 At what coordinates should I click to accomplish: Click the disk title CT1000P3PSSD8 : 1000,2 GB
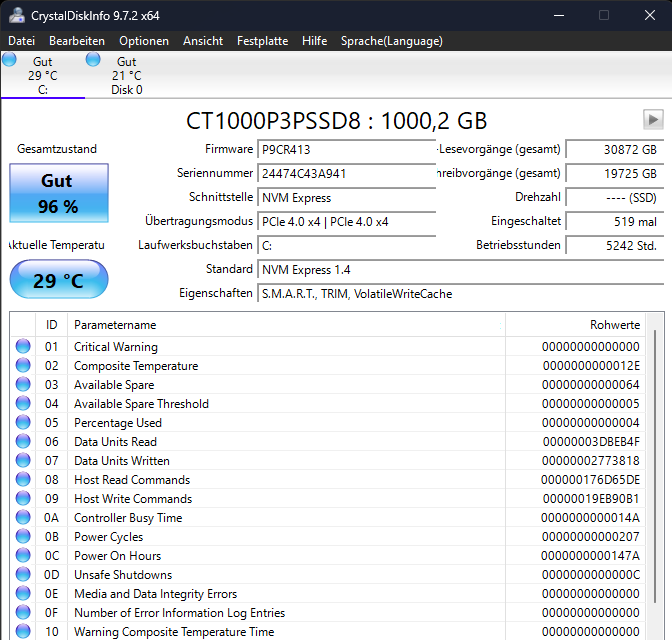tap(336, 121)
